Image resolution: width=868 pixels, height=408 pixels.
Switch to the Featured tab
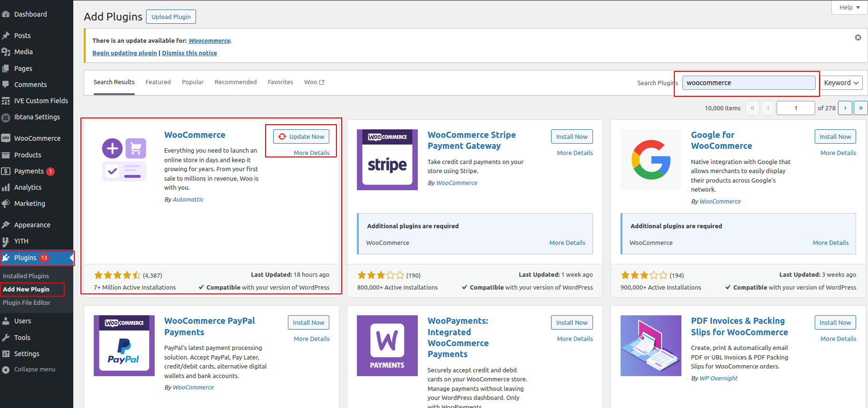pos(158,82)
